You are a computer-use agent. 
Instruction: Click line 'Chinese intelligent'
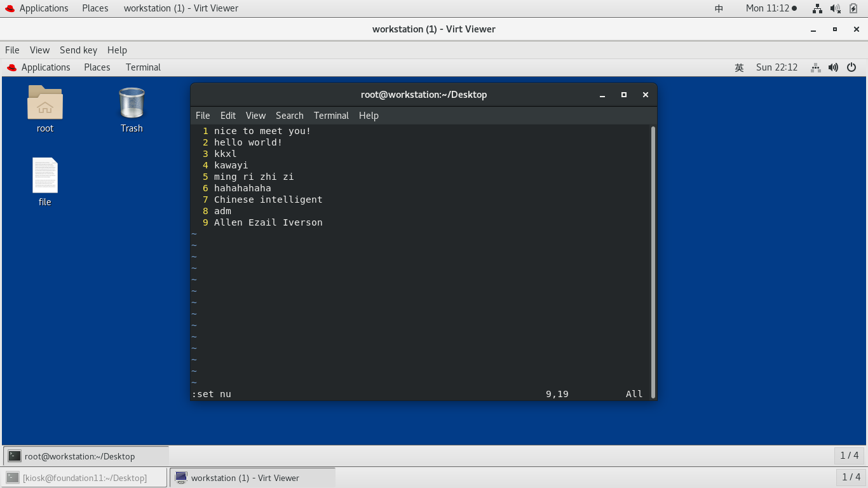point(268,200)
